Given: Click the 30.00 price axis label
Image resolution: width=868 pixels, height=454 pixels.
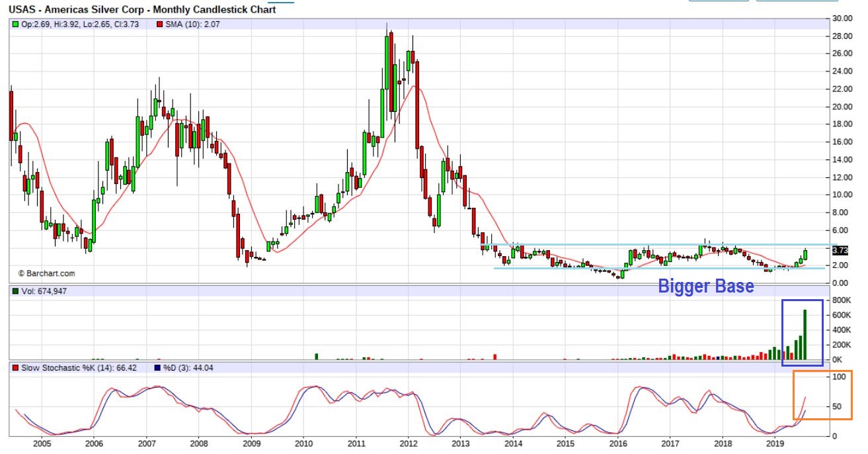Looking at the screenshot, I should (841, 18).
